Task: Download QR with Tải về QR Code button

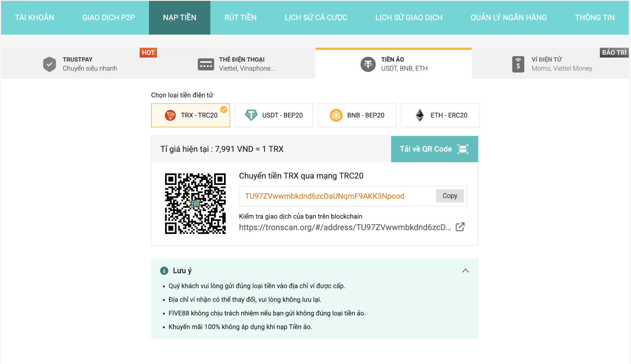Action: 435,149
